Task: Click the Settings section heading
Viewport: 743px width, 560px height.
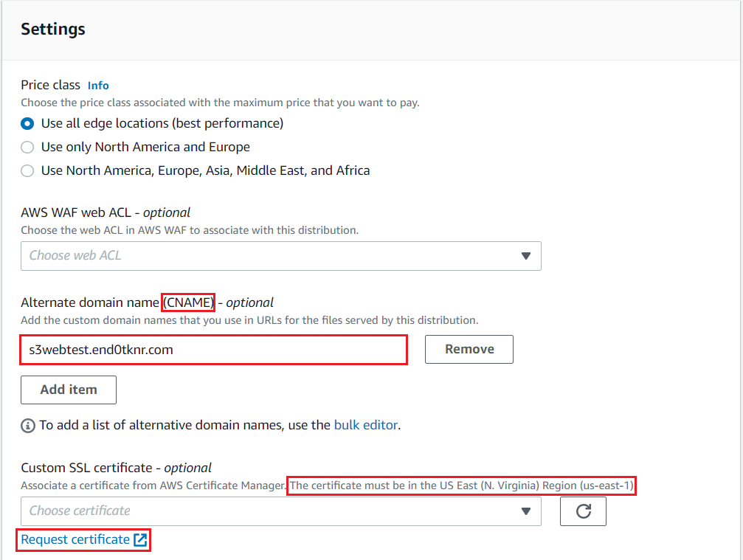Action: click(53, 30)
